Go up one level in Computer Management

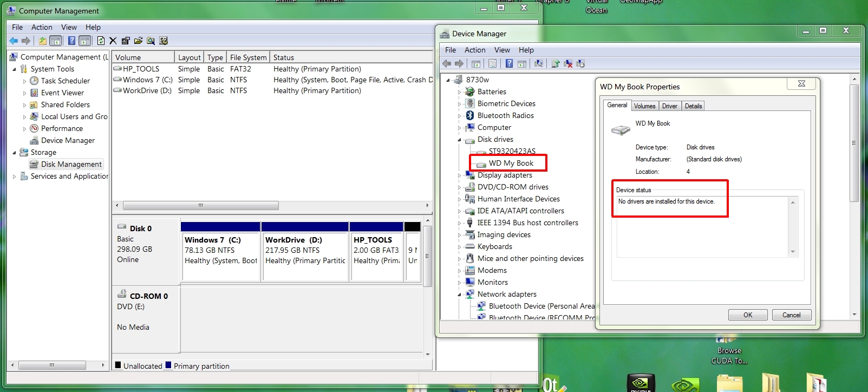pos(42,41)
